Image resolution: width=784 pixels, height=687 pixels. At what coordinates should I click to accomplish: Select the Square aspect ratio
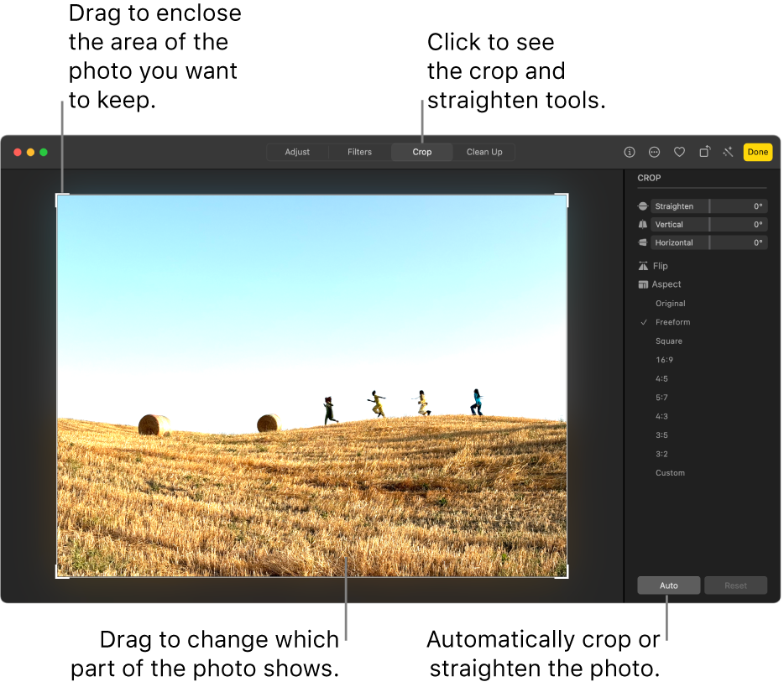coord(669,341)
